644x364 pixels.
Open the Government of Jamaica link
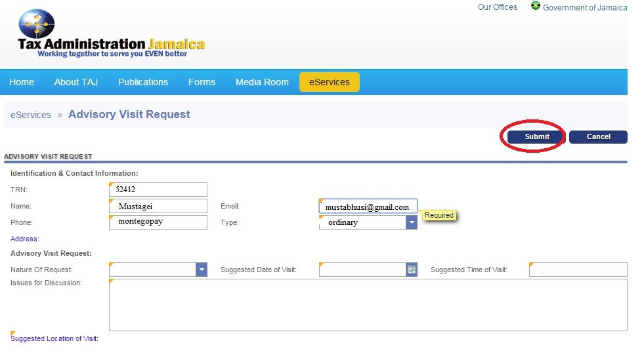point(584,8)
